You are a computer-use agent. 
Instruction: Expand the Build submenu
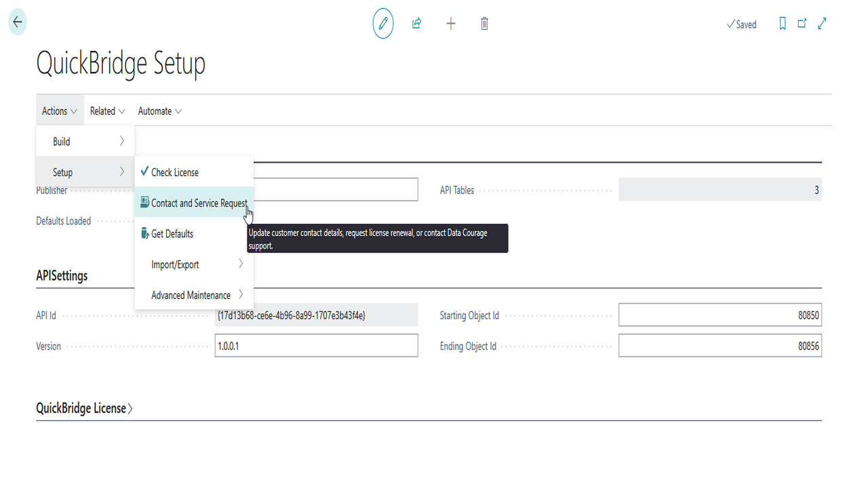point(85,142)
